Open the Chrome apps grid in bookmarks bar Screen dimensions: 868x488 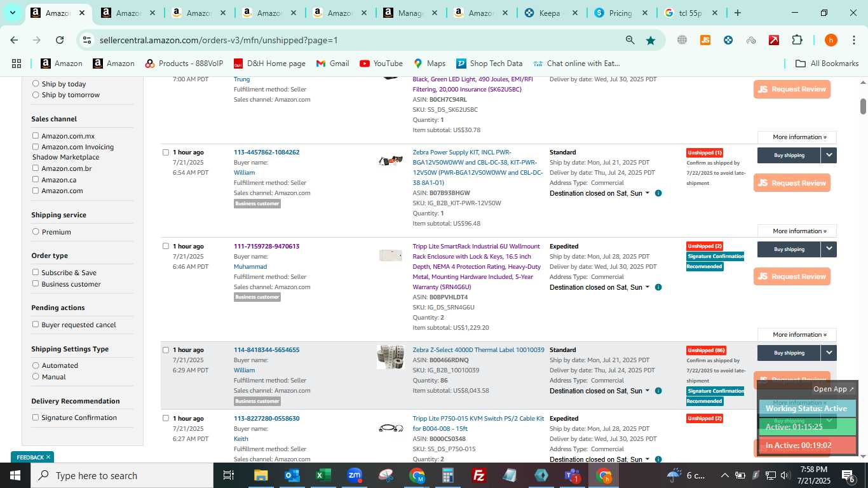point(17,64)
